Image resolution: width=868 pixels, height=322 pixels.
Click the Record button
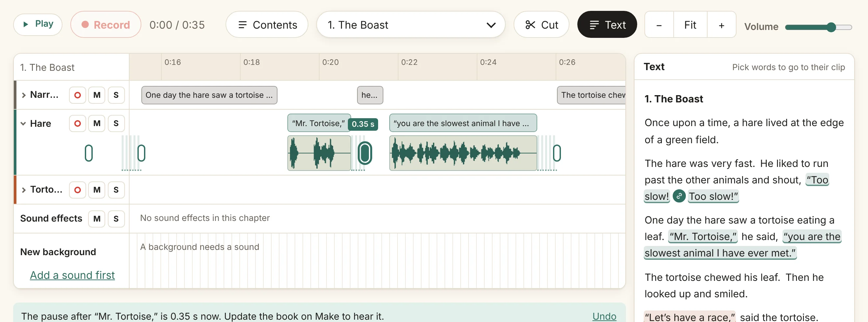coord(106,24)
